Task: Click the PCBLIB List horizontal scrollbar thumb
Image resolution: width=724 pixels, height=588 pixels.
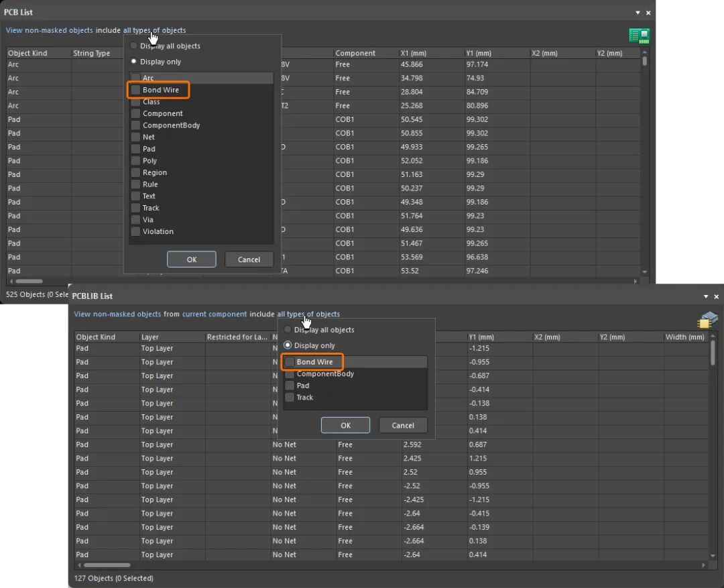Action: pyautogui.click(x=107, y=565)
